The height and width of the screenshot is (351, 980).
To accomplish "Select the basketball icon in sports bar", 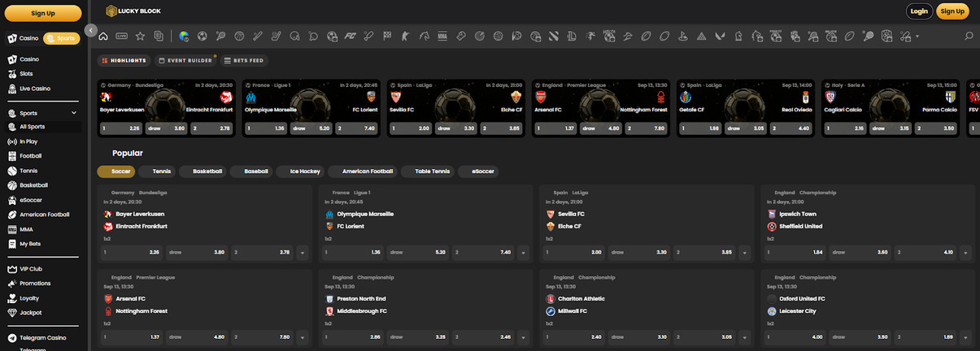I will pyautogui.click(x=239, y=36).
